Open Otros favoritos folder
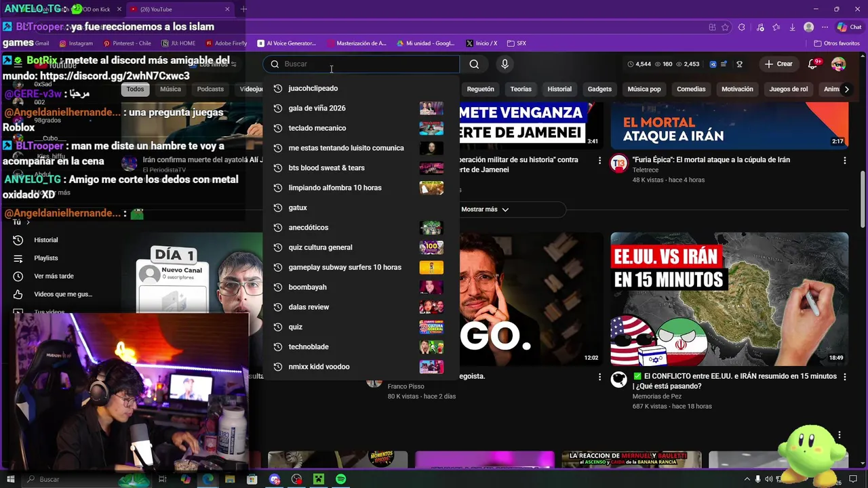 pos(837,43)
